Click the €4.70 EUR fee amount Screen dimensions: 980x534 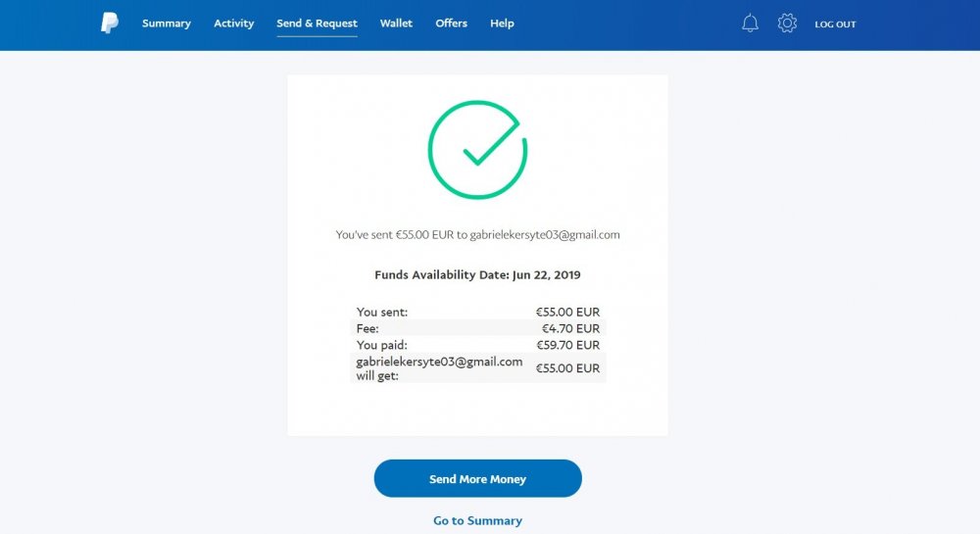(570, 329)
